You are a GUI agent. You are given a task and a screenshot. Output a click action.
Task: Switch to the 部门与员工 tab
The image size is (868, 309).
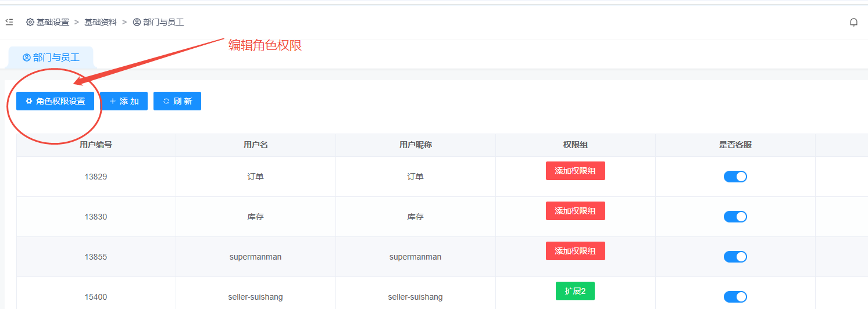pyautogui.click(x=51, y=58)
